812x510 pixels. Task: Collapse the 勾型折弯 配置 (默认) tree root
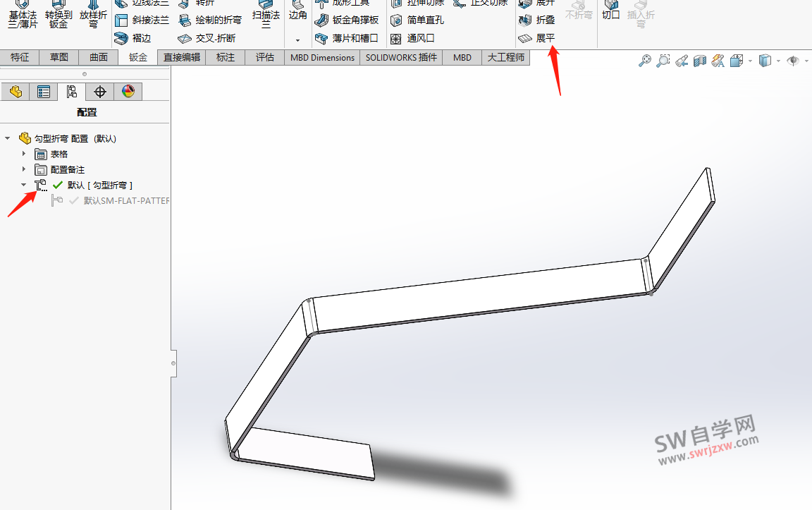pyautogui.click(x=6, y=138)
